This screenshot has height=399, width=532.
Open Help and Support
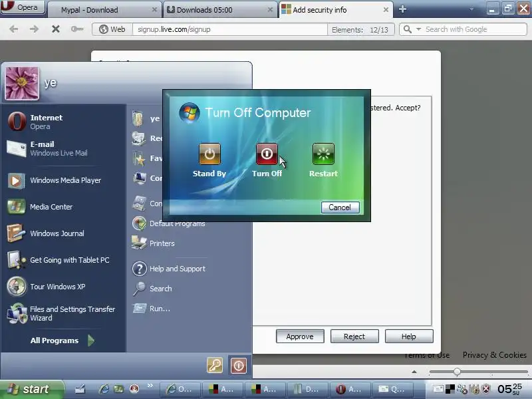click(169, 269)
